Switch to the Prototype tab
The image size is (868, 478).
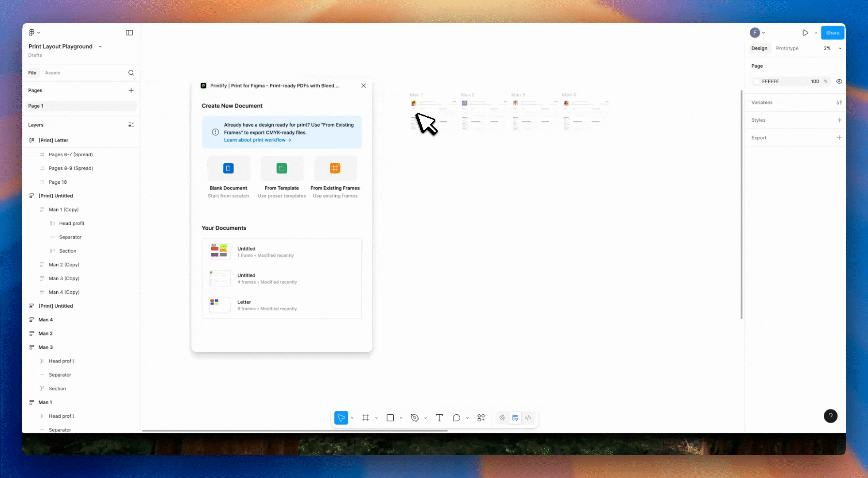pyautogui.click(x=787, y=48)
